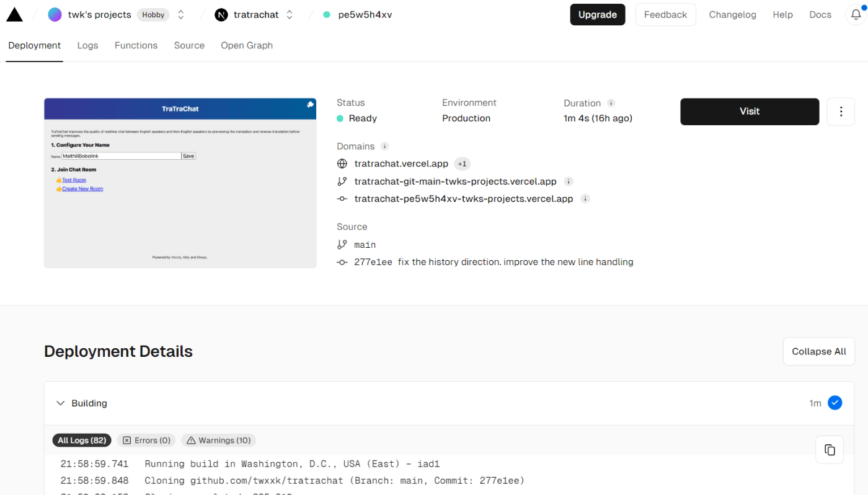
Task: Click the blue Building success checkmark
Action: tap(835, 403)
